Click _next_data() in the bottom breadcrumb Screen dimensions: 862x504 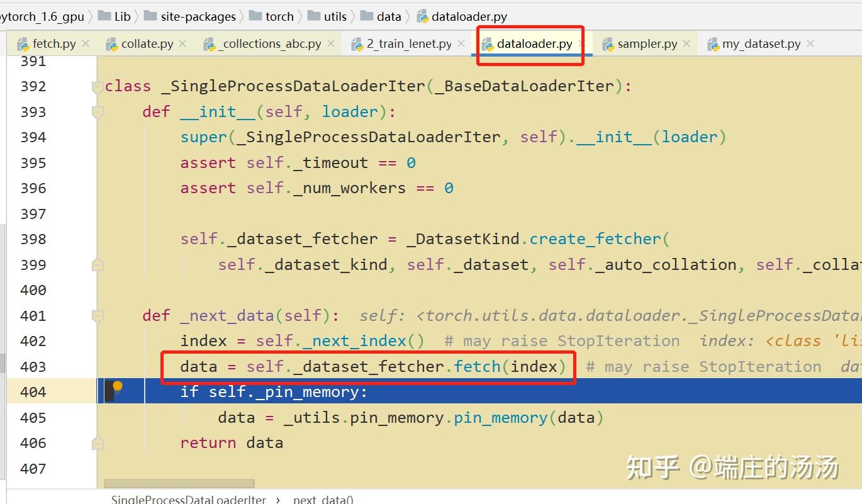tap(323, 499)
